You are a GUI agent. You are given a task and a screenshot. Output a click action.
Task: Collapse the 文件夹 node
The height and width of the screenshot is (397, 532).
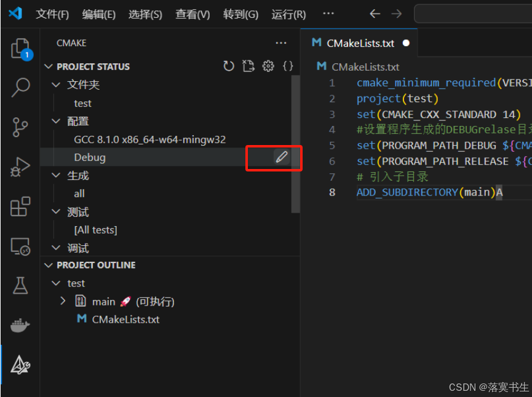tap(56, 84)
